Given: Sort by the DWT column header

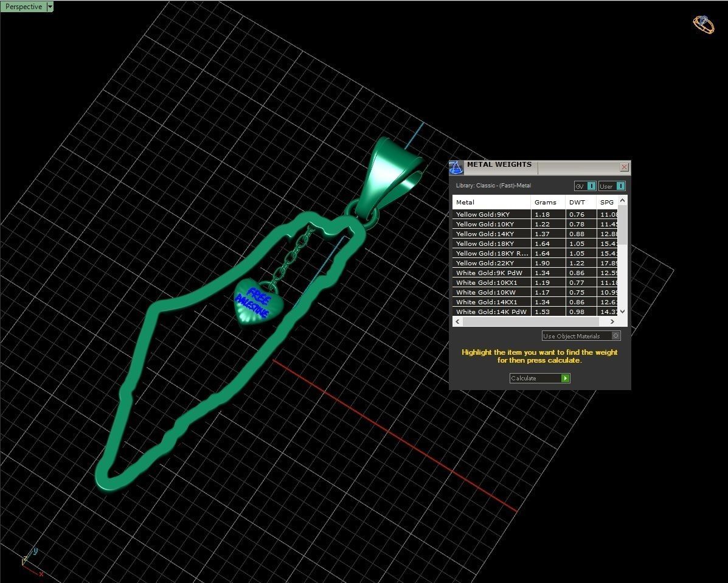Looking at the screenshot, I should click(581, 202).
